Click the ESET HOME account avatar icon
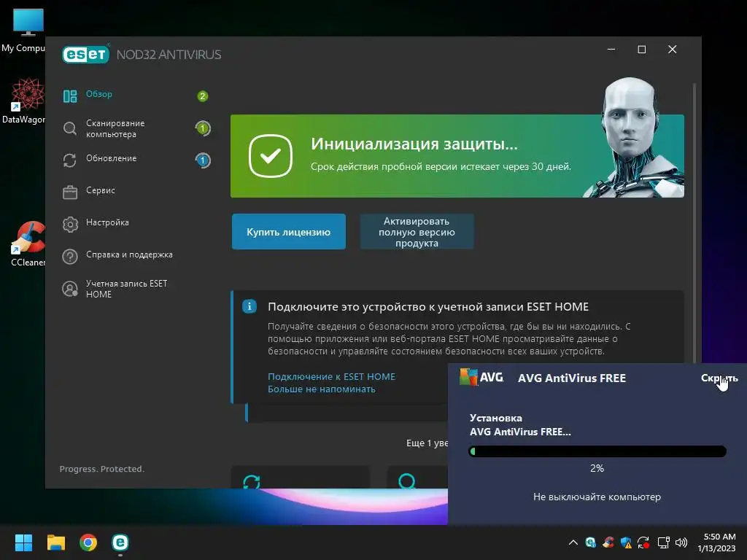Screen dimensions: 747x560 (70, 289)
